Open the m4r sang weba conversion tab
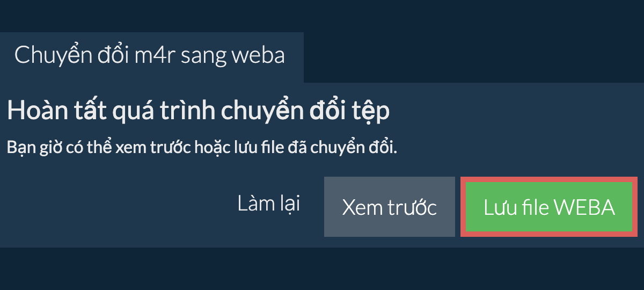This screenshot has height=290, width=644. tap(150, 56)
